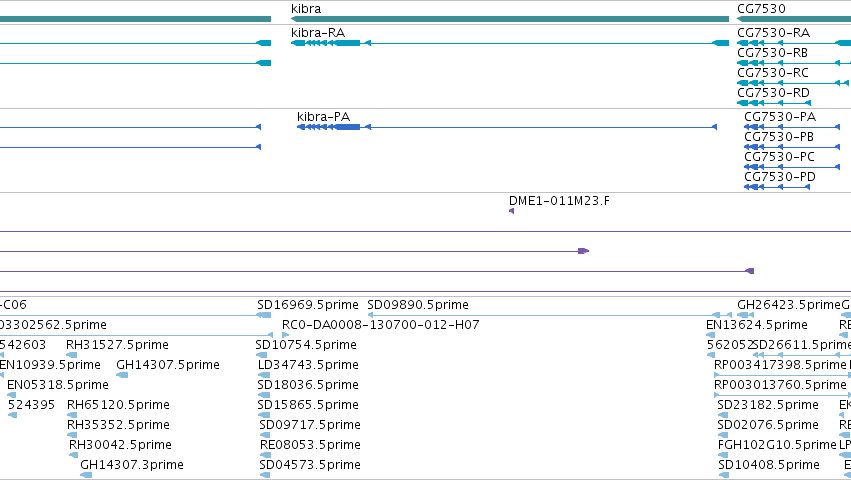Click the CG7530-RC transcript label
Screen dimensions: 851x480
tap(773, 73)
